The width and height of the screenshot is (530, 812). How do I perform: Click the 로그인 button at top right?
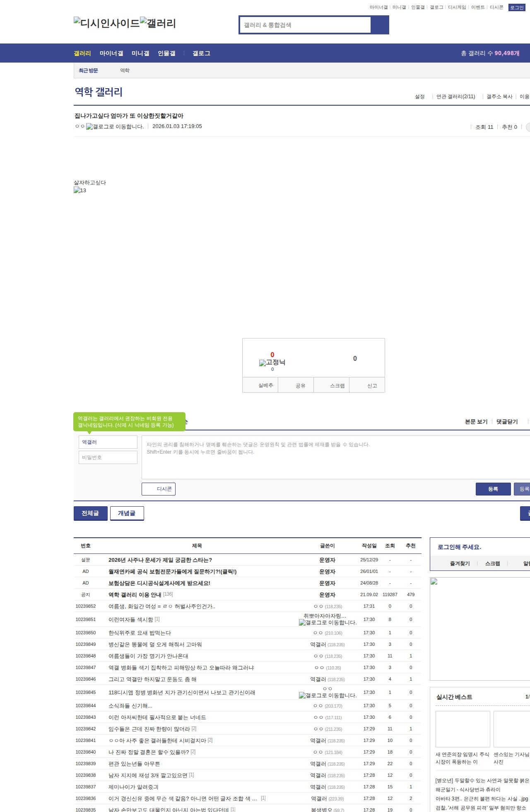(x=516, y=7)
